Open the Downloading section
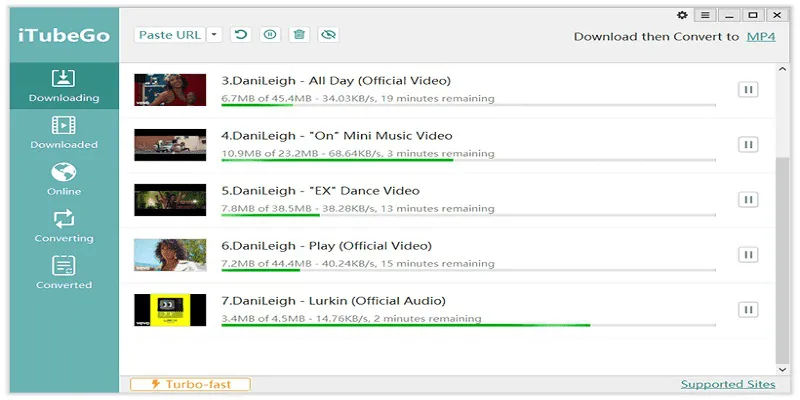 pyautogui.click(x=64, y=86)
